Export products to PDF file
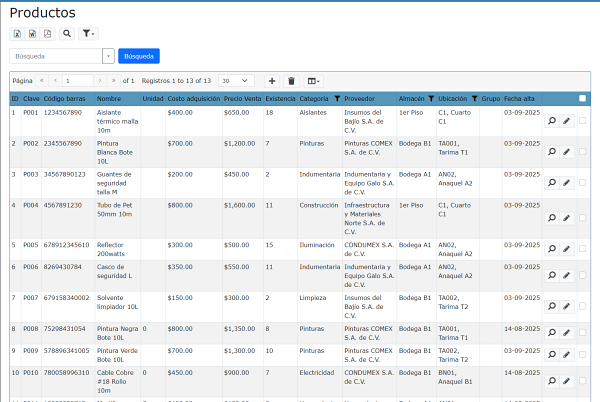600x402 pixels. pyautogui.click(x=47, y=33)
